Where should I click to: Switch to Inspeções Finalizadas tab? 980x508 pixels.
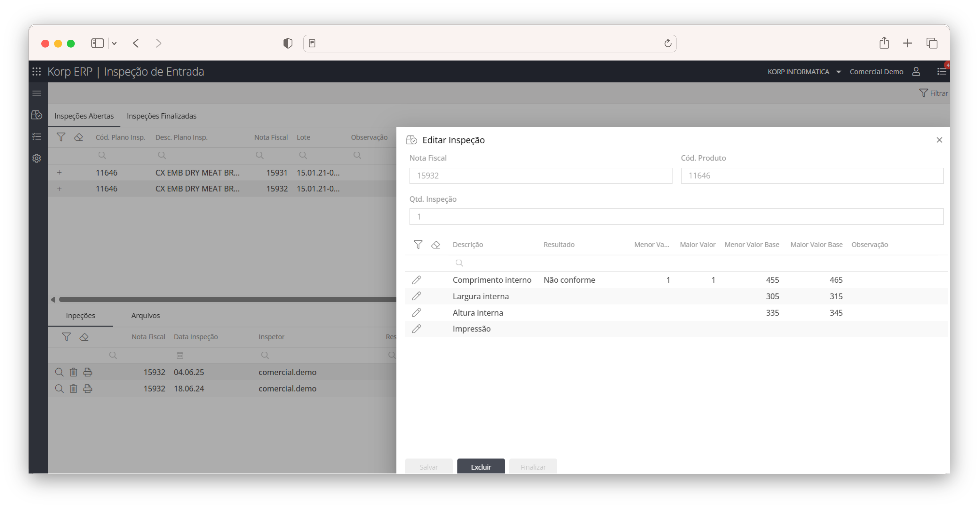(161, 116)
